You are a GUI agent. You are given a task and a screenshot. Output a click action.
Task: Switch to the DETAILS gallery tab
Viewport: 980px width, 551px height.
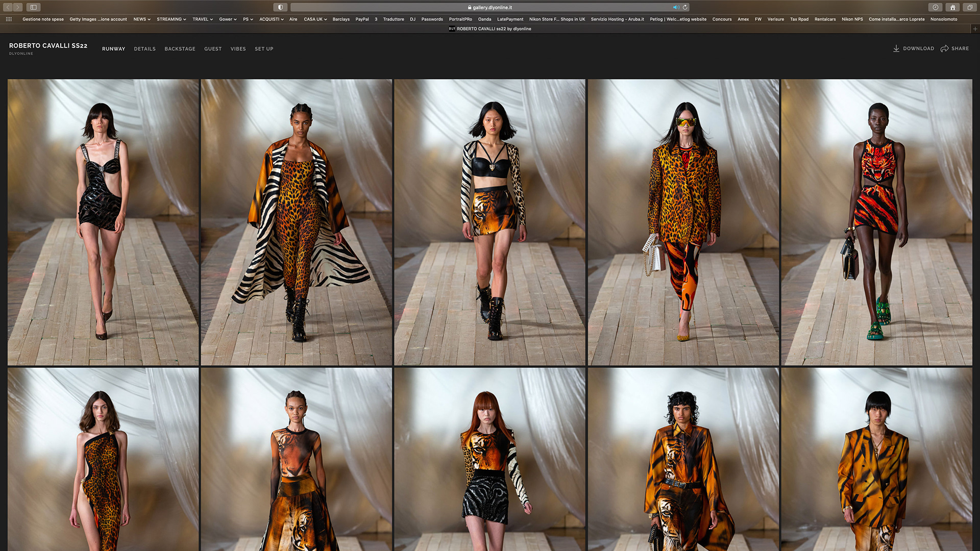[x=145, y=49]
